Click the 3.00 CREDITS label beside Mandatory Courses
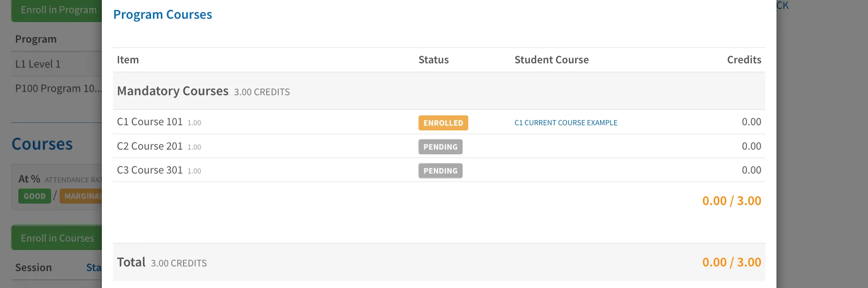Screen dimensions: 868x288 tap(262, 92)
